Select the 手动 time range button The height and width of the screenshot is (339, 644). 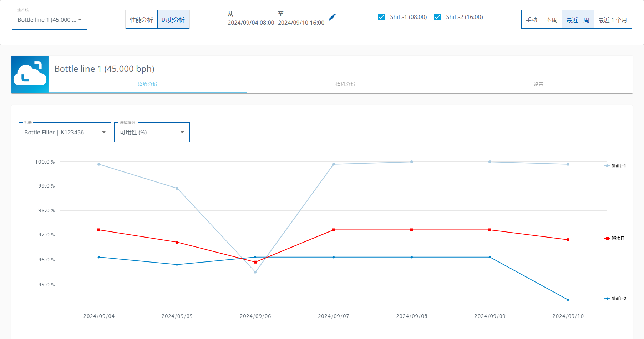531,20
